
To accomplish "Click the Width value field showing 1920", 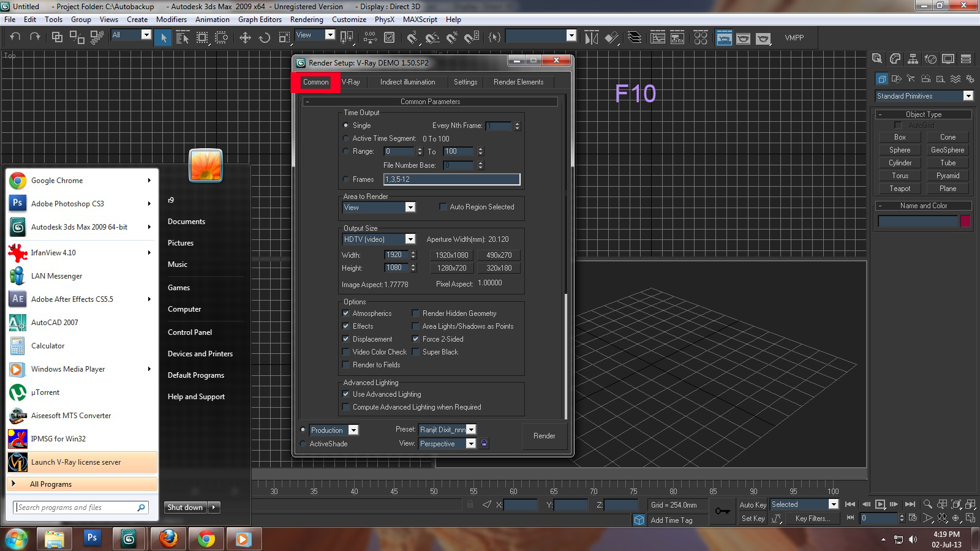I will coord(397,255).
